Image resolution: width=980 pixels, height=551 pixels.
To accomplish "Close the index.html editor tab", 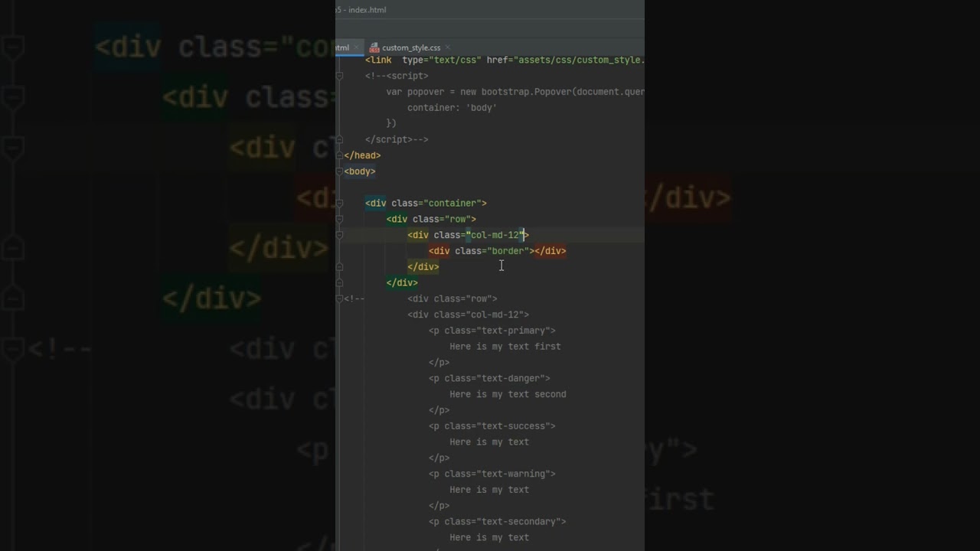I will pyautogui.click(x=356, y=47).
